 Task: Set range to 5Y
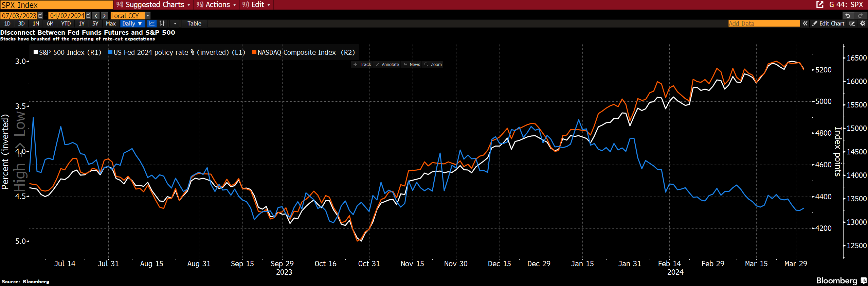coord(95,23)
